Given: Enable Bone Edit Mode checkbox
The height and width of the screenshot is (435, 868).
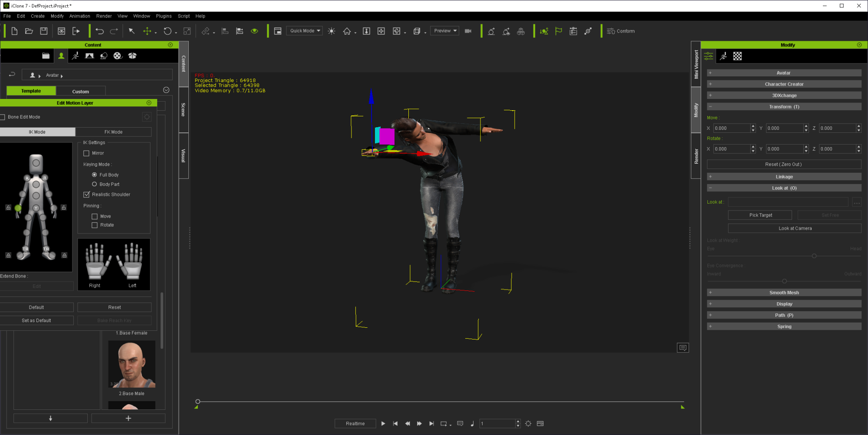Looking at the screenshot, I should click(x=3, y=117).
